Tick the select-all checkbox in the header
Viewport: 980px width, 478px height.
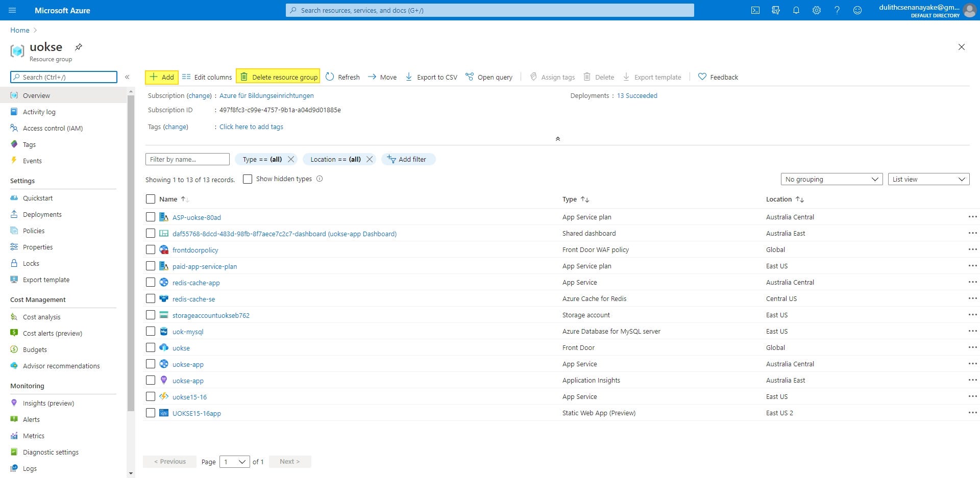point(151,199)
